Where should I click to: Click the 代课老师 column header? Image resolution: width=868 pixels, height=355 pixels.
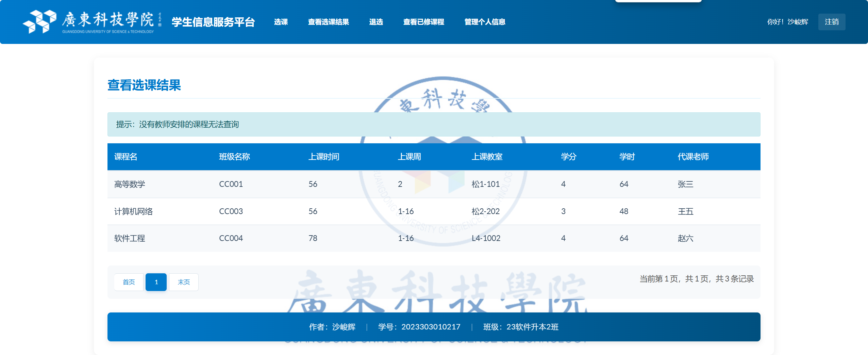694,157
